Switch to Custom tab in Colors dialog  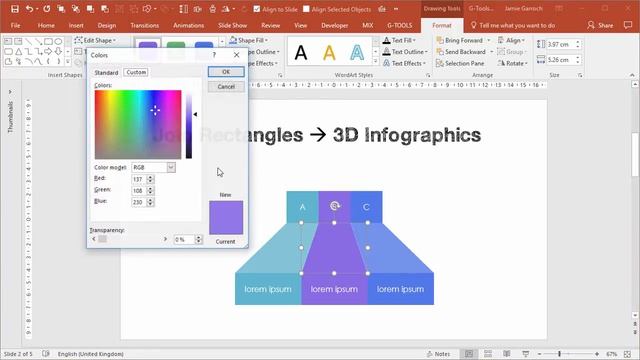(136, 72)
